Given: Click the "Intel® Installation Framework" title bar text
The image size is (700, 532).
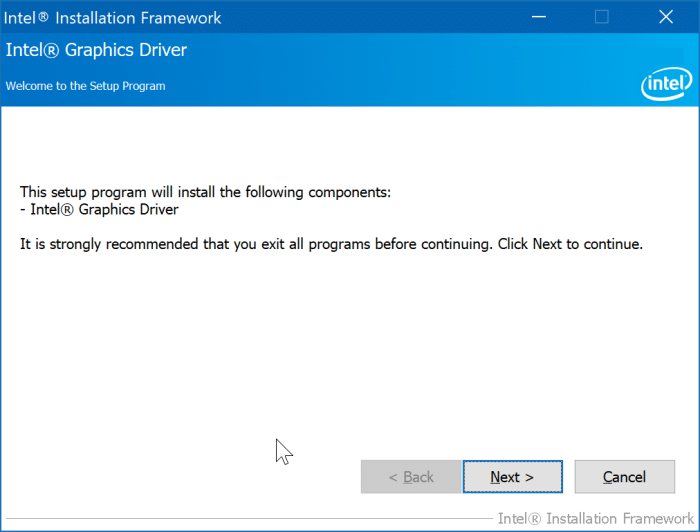Looking at the screenshot, I should pos(112,18).
